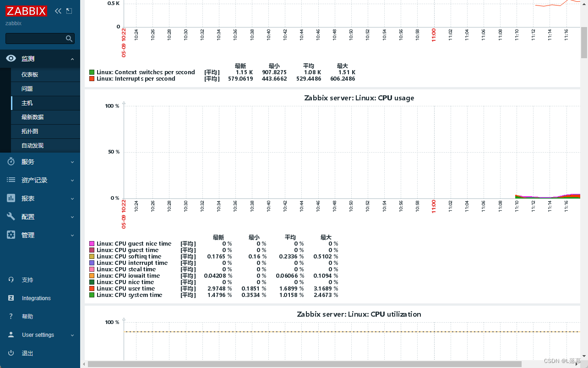
Task: Expand the 配置 menu chevron
Action: pyautogui.click(x=72, y=217)
